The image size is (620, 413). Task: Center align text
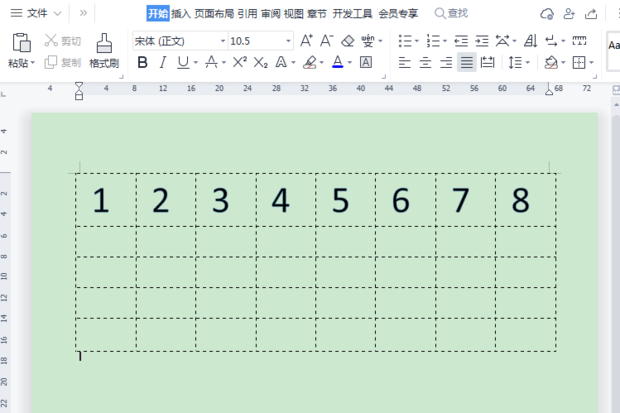tap(425, 63)
